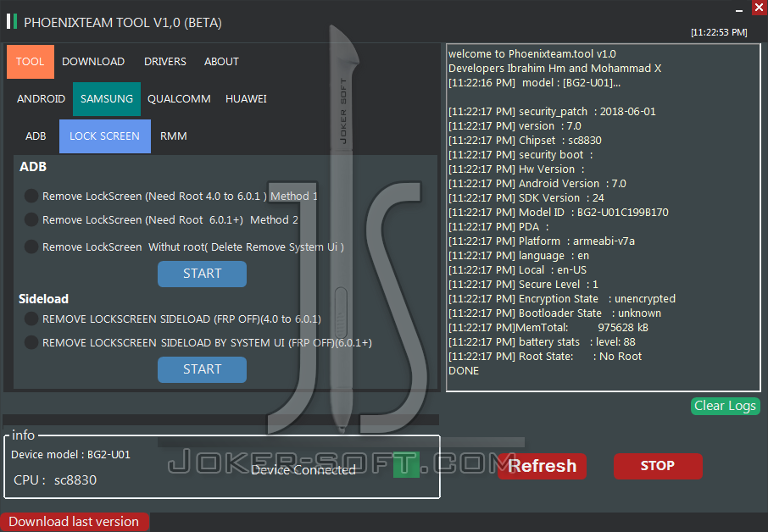Minimize the Phoenixteam Tool window

click(x=739, y=9)
